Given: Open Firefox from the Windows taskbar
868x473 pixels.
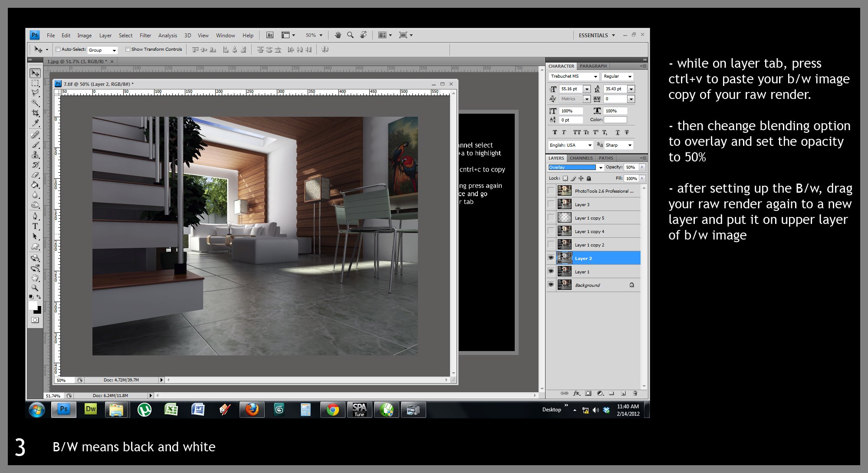Looking at the screenshot, I should coord(252,410).
